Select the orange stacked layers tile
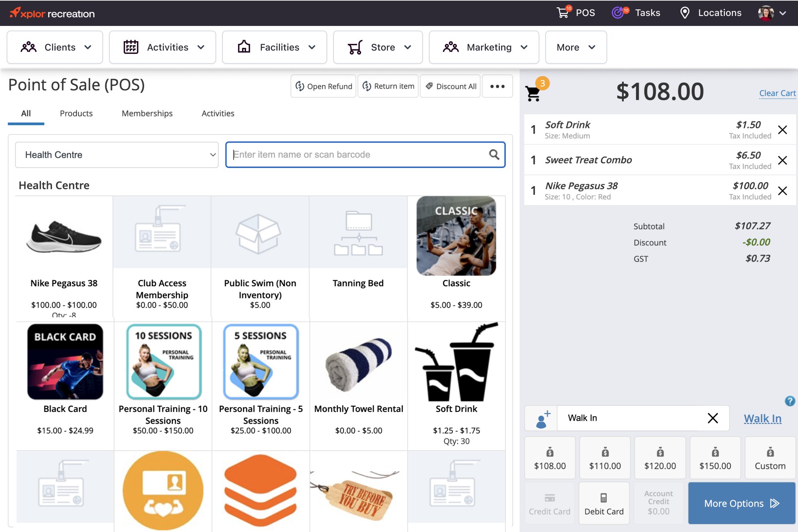The width and height of the screenshot is (798, 532). tap(261, 491)
